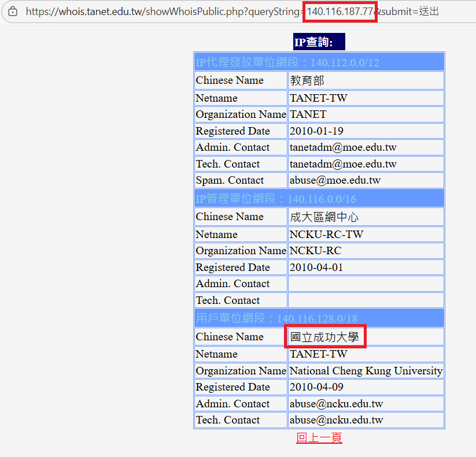Click abuse@moe.edu.tw spam contact
This screenshot has height=457, width=476.
(366, 180)
